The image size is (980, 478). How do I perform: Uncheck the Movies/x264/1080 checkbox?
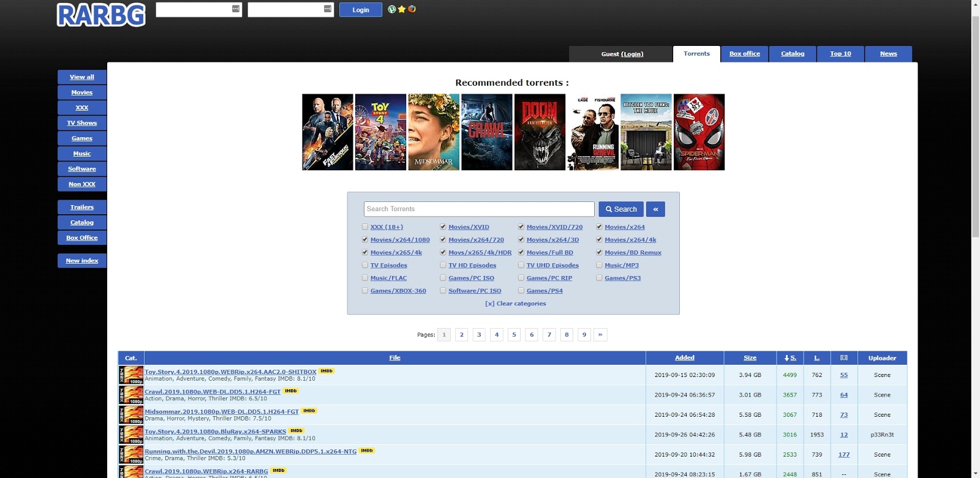point(365,240)
